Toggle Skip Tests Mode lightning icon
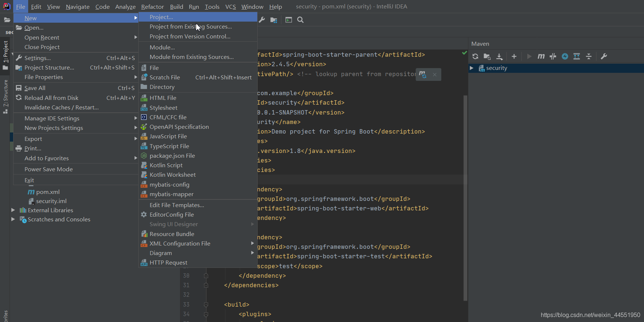The height and width of the screenshot is (322, 644). [x=565, y=56]
